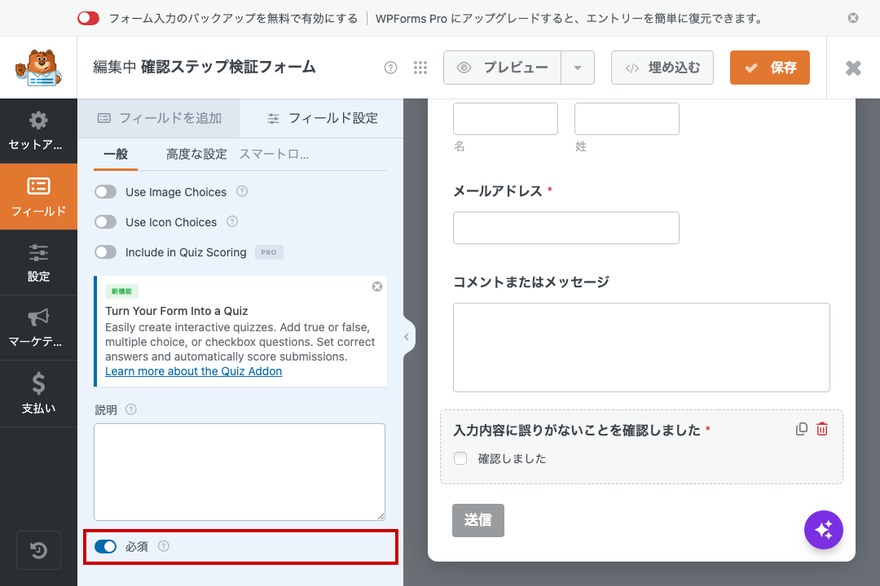This screenshot has width=880, height=586.
Task: Click the 埋め込む embed button
Action: (x=662, y=67)
